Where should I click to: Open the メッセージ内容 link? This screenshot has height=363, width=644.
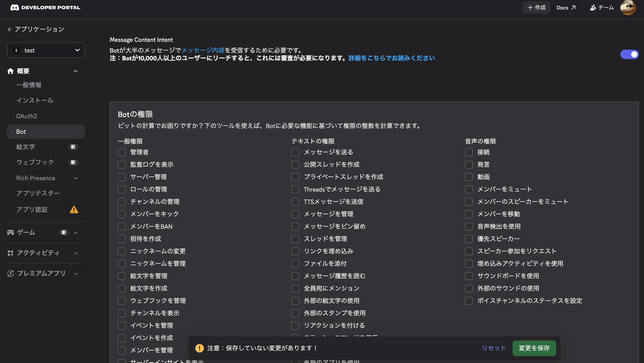pos(203,50)
